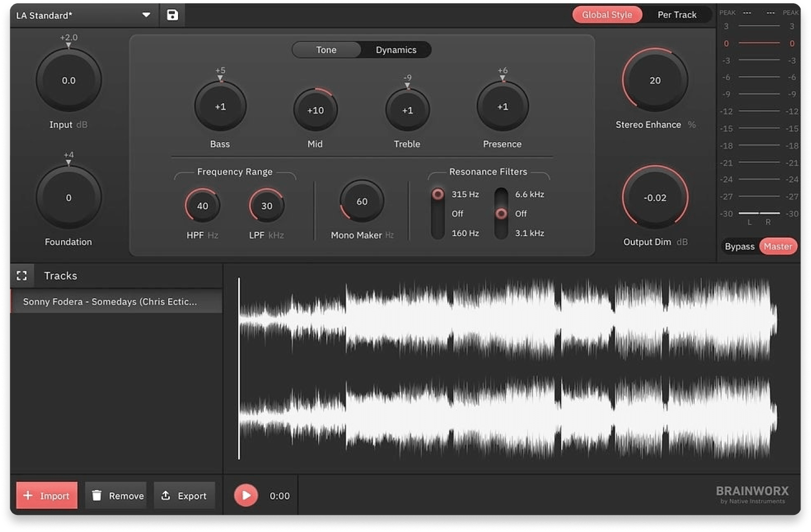
Task: Click the Remove button with trash icon
Action: [x=116, y=496]
